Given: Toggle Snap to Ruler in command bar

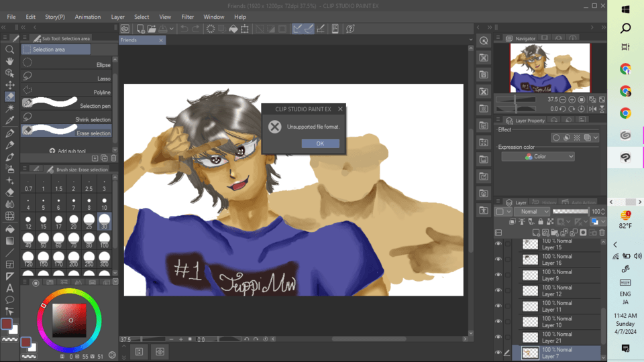Looking at the screenshot, I should 297,29.
